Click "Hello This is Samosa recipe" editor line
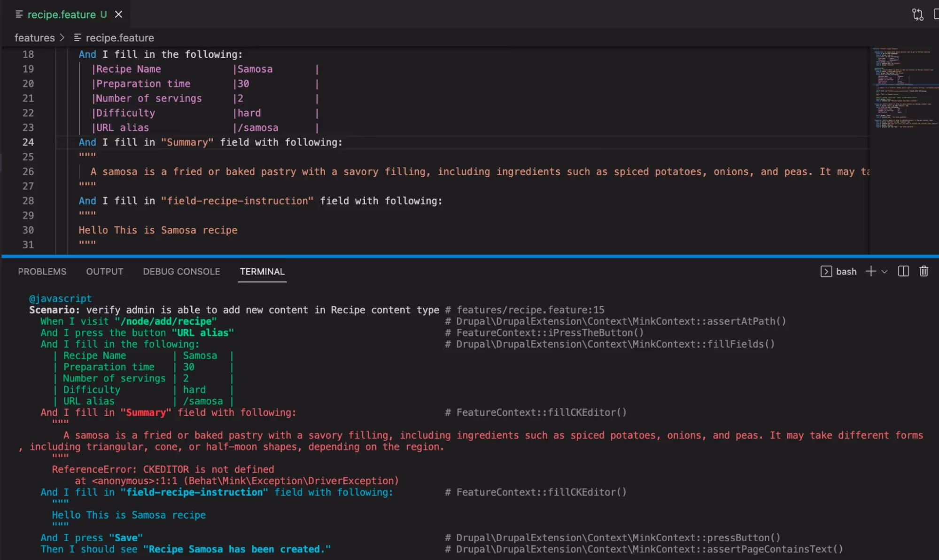Screen dimensions: 939x560 point(158,230)
